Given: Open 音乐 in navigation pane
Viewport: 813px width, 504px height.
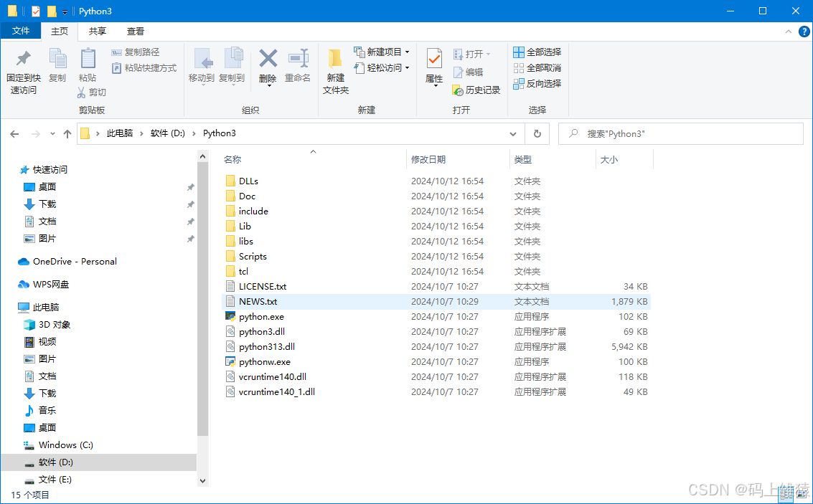Looking at the screenshot, I should [x=47, y=410].
